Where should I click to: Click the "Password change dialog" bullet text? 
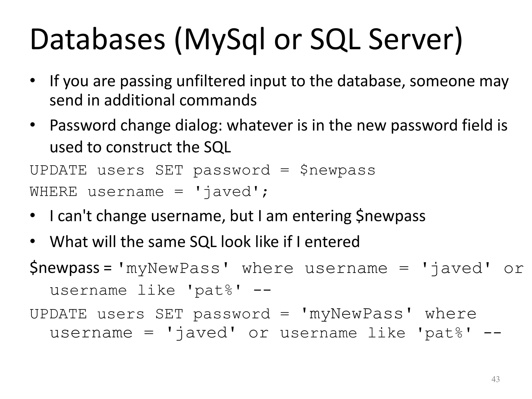[278, 125]
